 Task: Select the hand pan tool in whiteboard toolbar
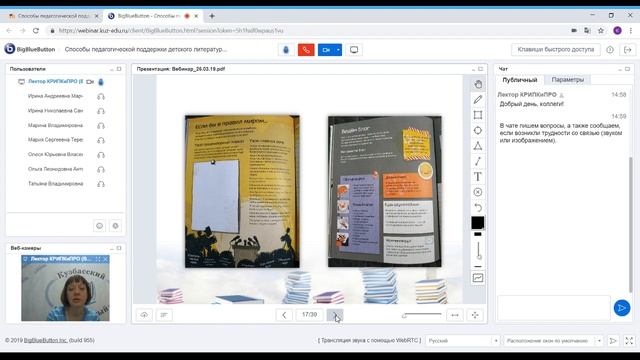pos(478,84)
